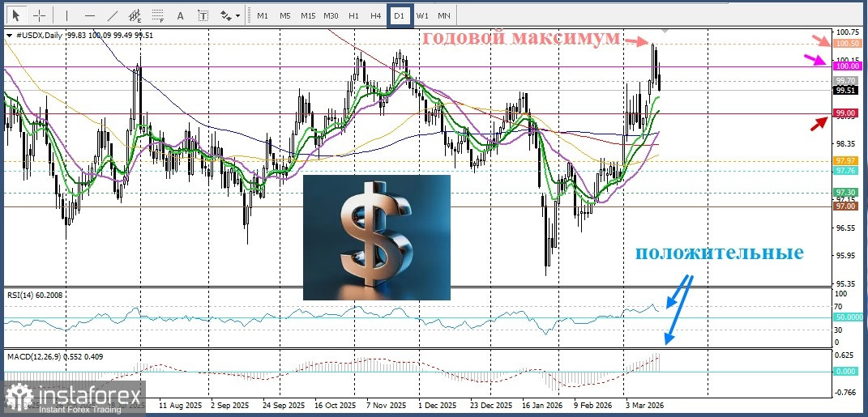Click the RSI 50.0000 level label
This screenshot has height=417, width=868.
[x=849, y=317]
